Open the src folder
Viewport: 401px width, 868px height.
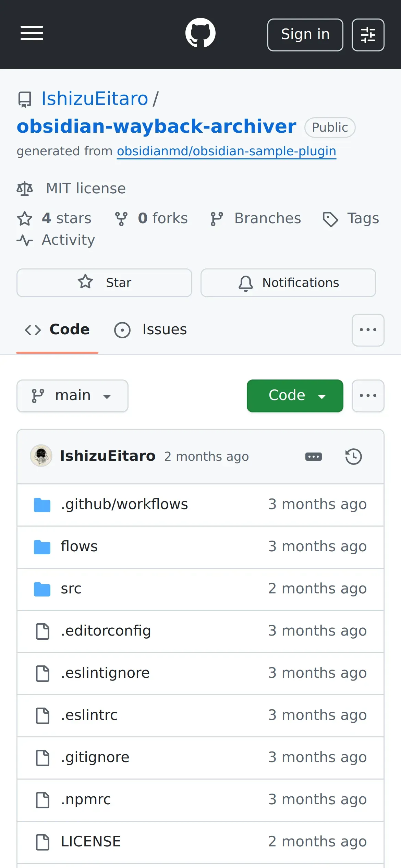click(71, 589)
